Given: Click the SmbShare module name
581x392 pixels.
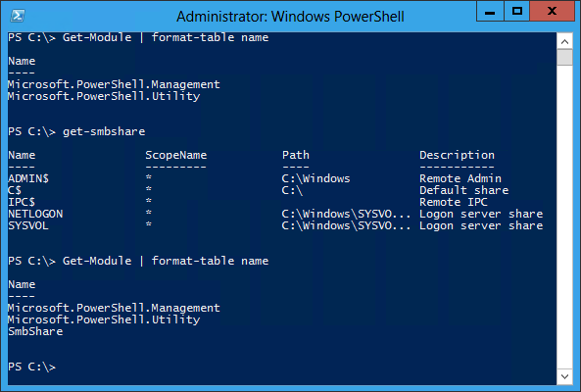Looking at the screenshot, I should 35,331.
